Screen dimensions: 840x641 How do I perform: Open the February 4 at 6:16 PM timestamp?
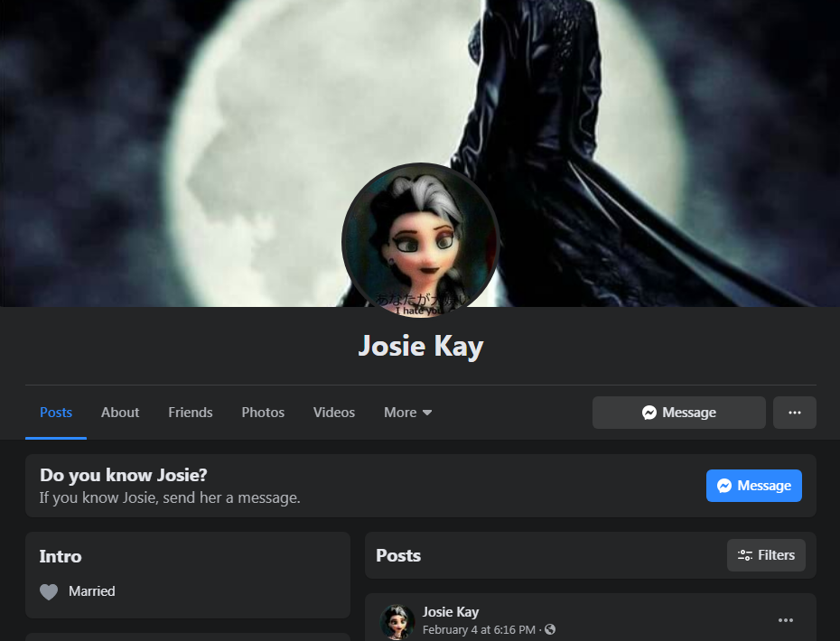tap(479, 630)
